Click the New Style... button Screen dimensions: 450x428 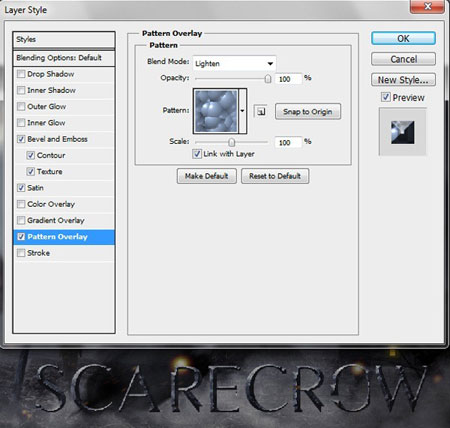point(403,80)
